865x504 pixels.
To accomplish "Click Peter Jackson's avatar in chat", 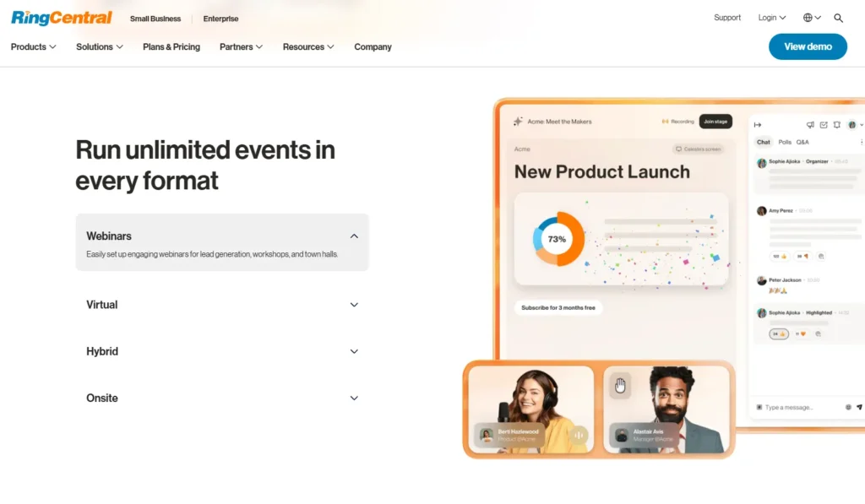I will [762, 280].
